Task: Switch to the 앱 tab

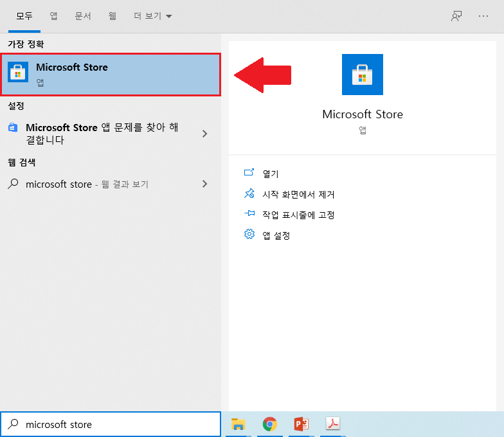Action: point(54,16)
